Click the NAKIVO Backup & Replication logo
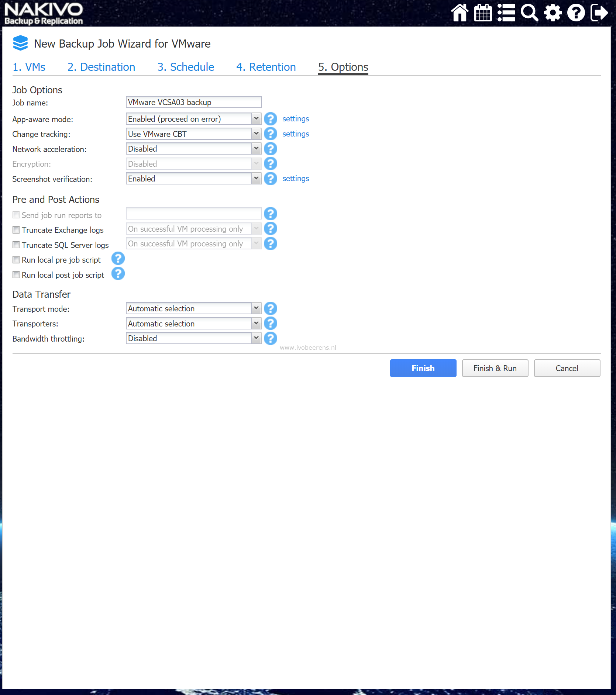This screenshot has width=616, height=695. pyautogui.click(x=44, y=14)
